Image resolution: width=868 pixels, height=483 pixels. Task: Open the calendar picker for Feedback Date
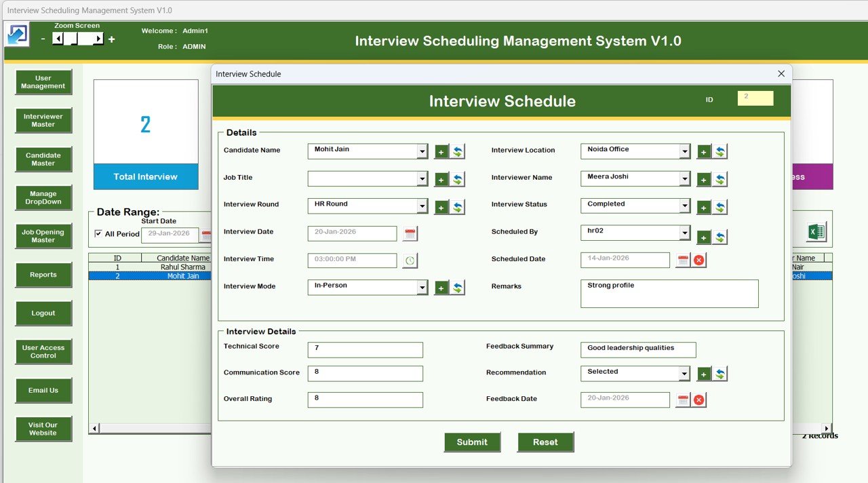click(x=682, y=400)
